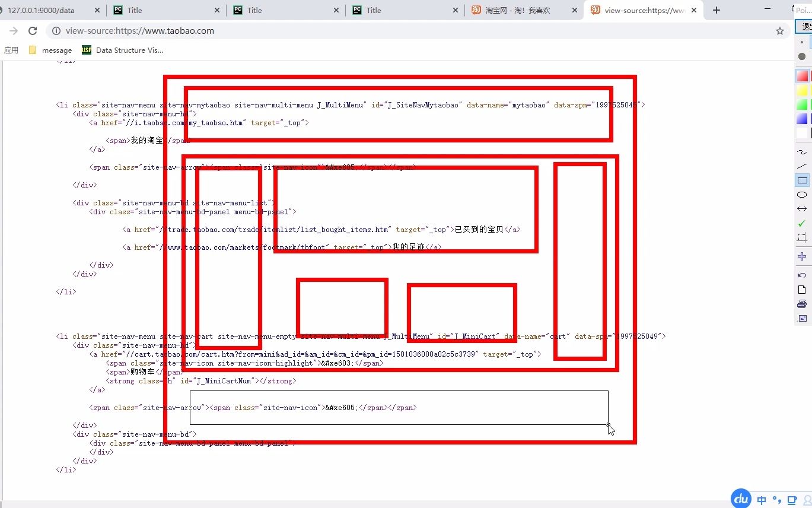Click the blue plus tool in the pointer toolbar
This screenshot has width=812, height=508.
tap(802, 256)
